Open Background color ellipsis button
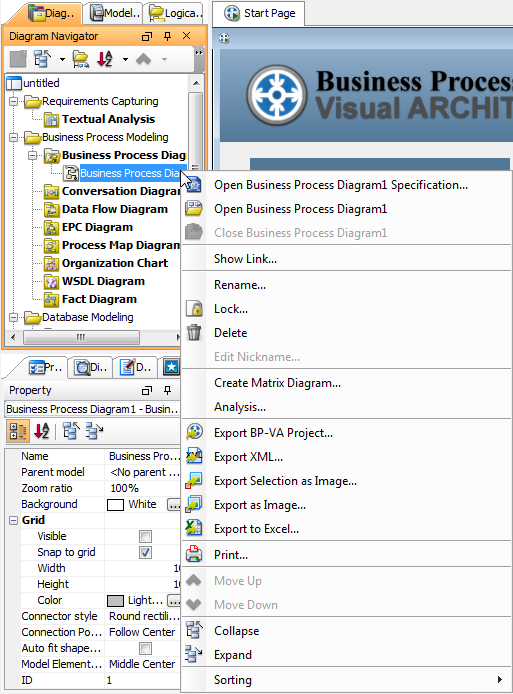The image size is (513, 694). 174,504
